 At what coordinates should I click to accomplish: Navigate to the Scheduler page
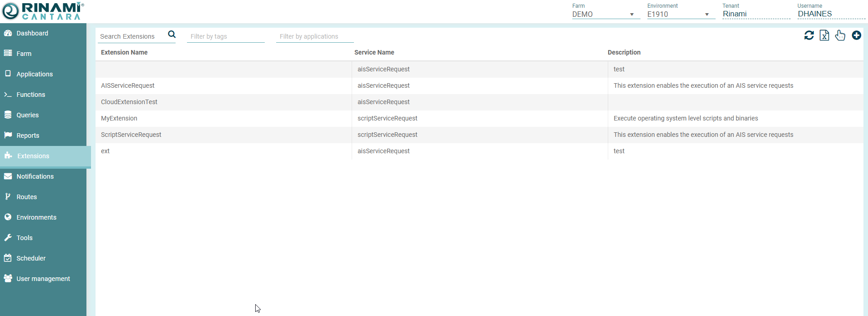click(31, 258)
